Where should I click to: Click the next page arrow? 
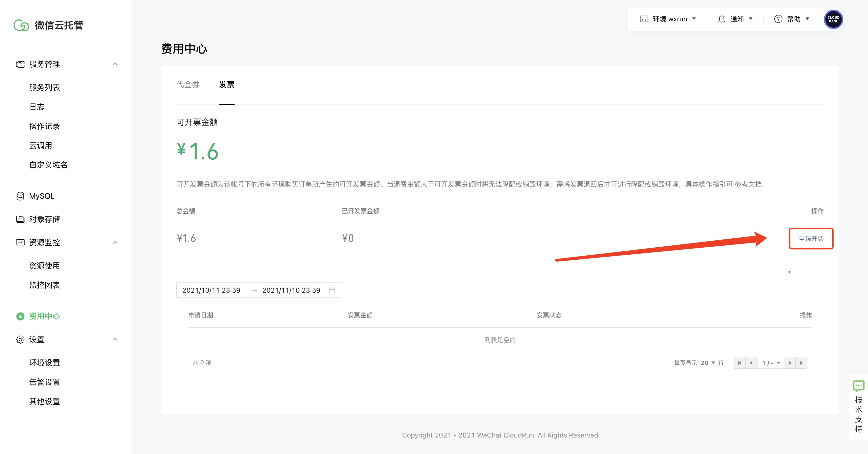pyautogui.click(x=790, y=363)
